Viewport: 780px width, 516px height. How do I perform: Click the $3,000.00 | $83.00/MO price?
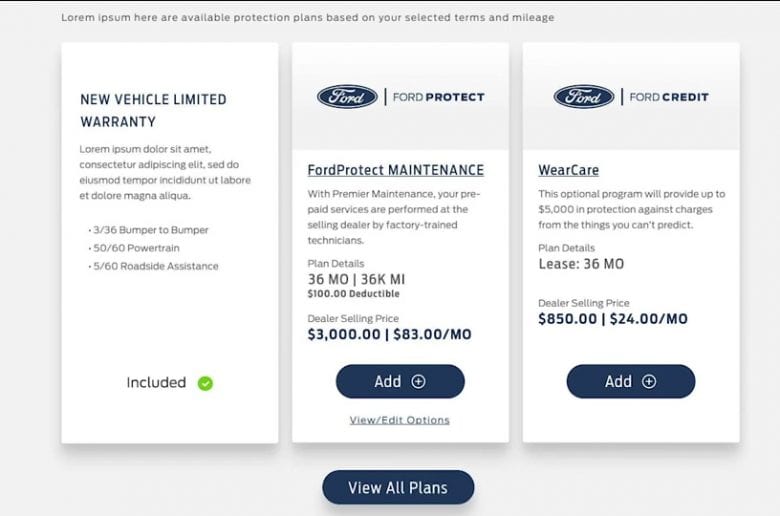390,334
